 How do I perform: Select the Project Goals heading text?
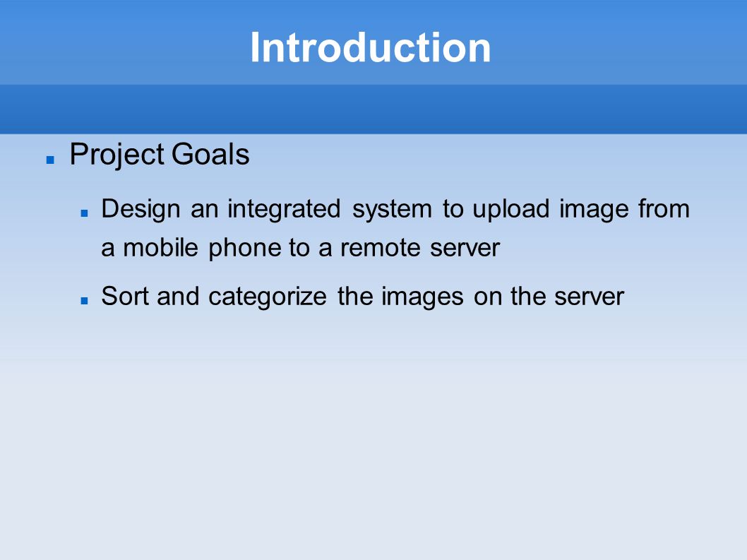[x=160, y=155]
